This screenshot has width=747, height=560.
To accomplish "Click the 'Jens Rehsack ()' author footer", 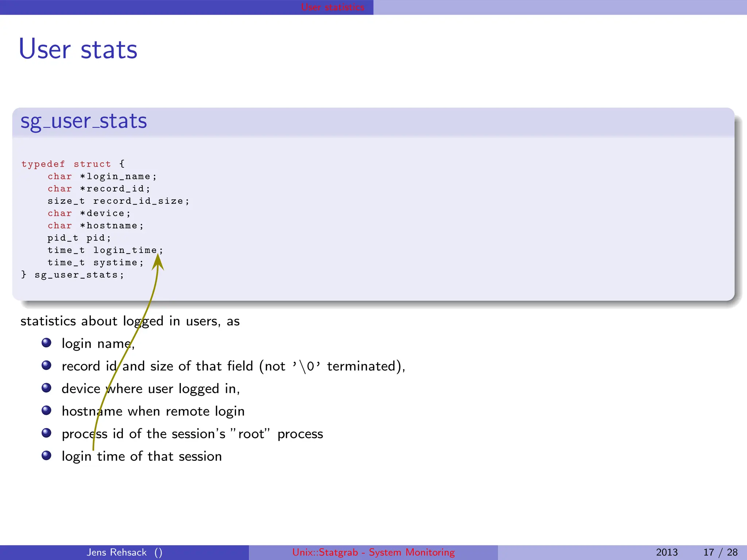I will click(124, 552).
